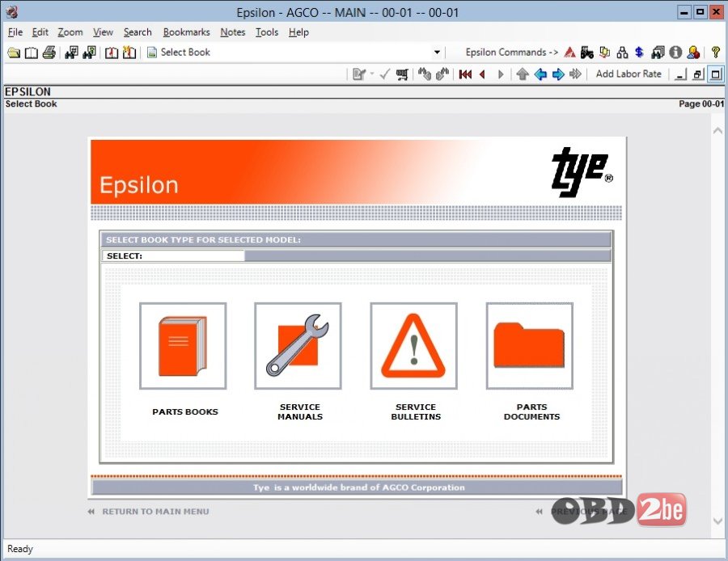
Task: Click the second hand-pointer toolbar icon
Action: click(x=442, y=74)
